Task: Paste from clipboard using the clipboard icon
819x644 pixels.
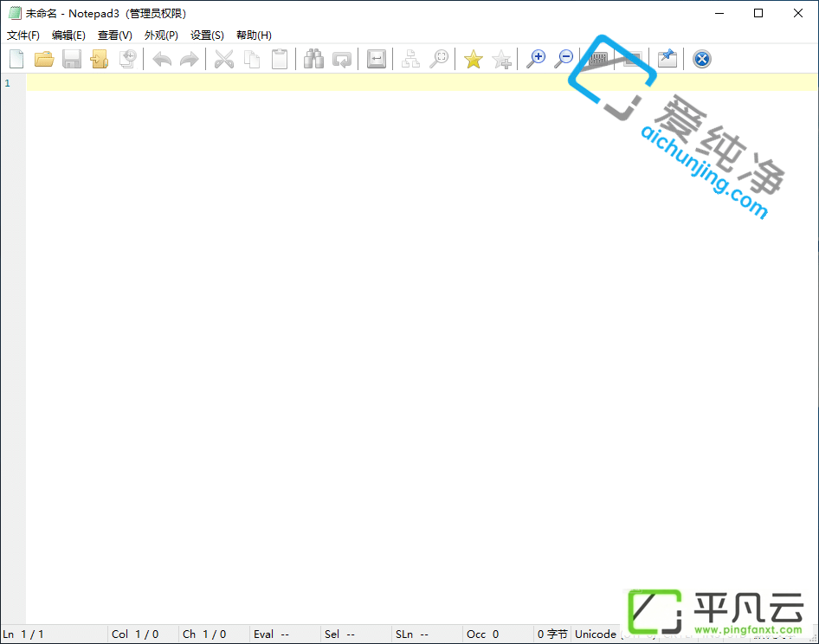Action: pos(280,59)
